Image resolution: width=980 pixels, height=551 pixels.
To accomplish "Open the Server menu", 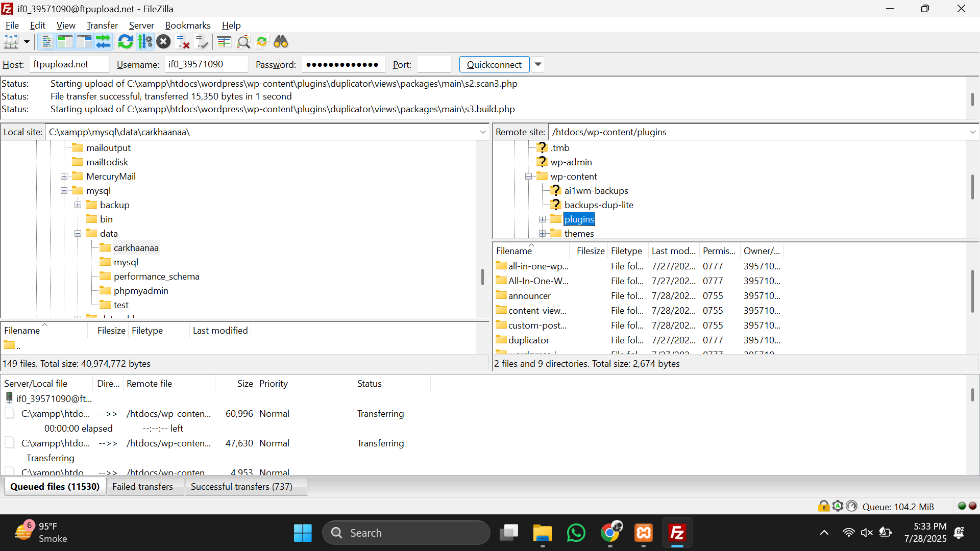I will [x=141, y=25].
